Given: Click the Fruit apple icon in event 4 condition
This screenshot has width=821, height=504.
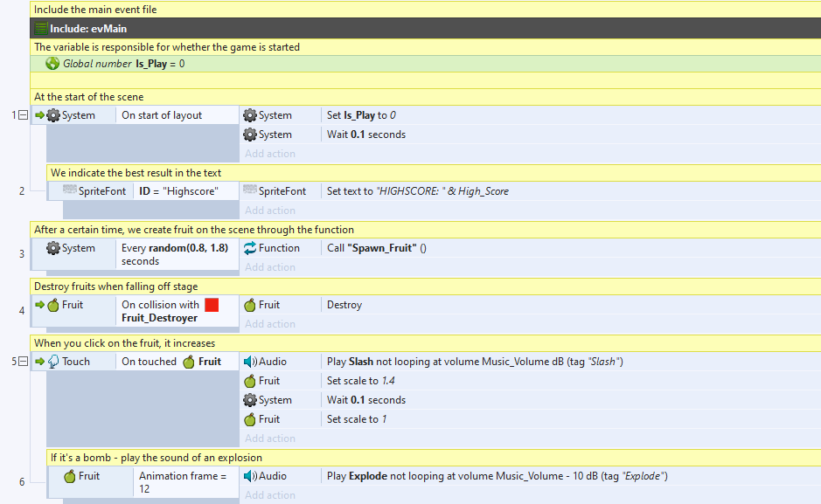Looking at the screenshot, I should (53, 305).
